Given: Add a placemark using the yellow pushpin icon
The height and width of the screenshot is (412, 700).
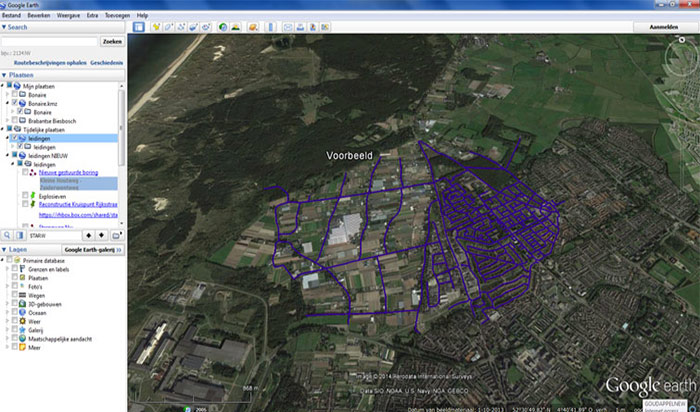Looking at the screenshot, I should click(x=156, y=27).
